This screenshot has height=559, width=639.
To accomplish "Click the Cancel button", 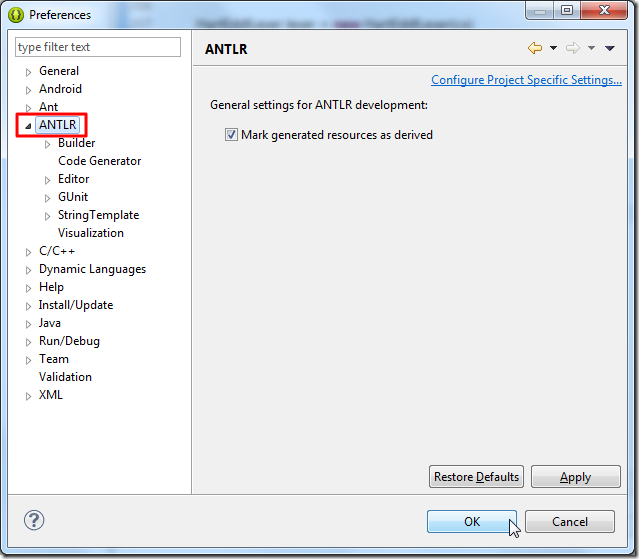I will tap(570, 522).
